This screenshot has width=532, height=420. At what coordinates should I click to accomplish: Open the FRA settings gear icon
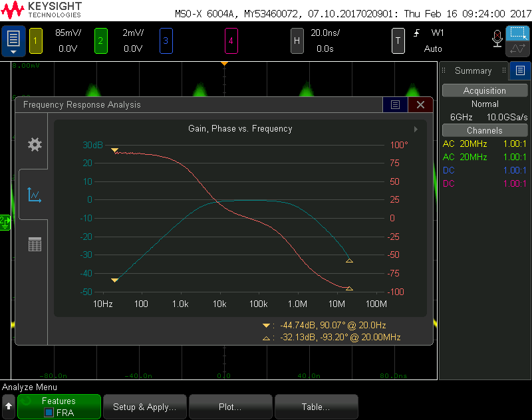[34, 144]
